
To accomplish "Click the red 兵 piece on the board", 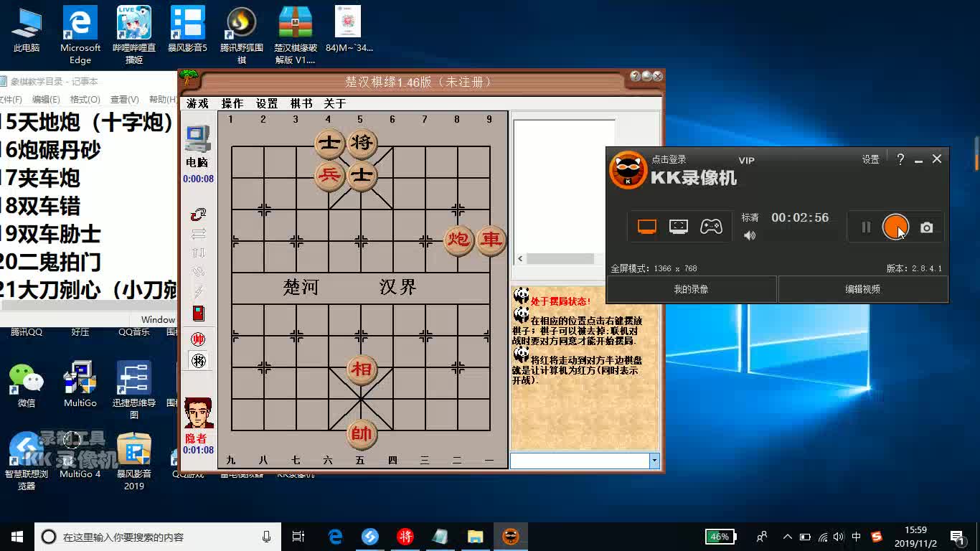I will [x=329, y=175].
